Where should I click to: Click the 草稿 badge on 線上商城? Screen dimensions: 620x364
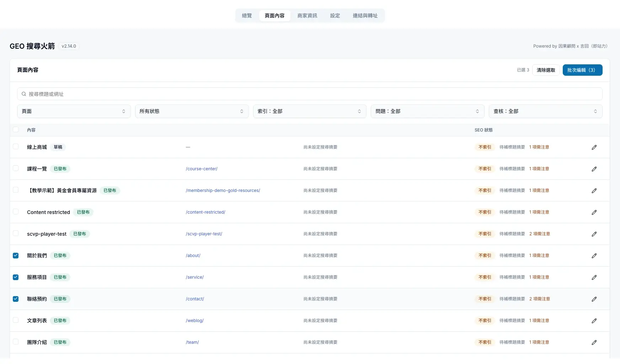(58, 147)
